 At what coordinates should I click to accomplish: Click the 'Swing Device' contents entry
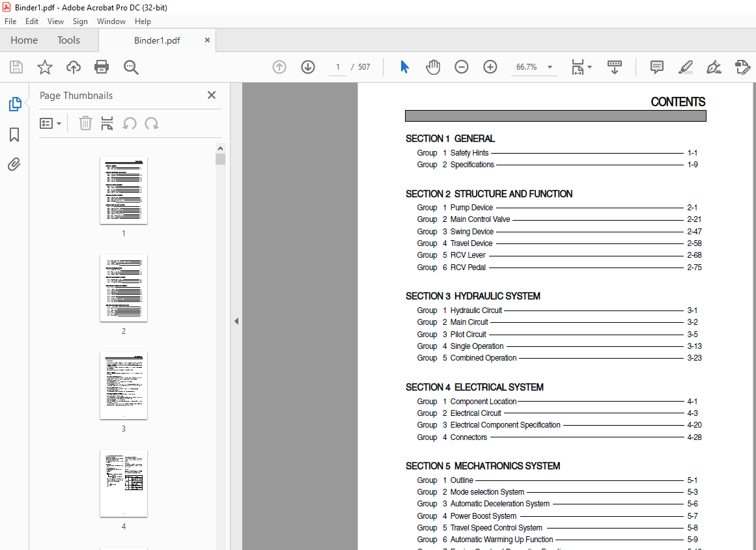pyautogui.click(x=471, y=231)
